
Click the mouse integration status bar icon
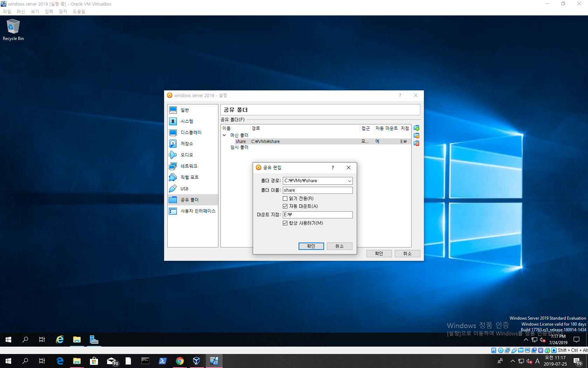click(x=547, y=350)
